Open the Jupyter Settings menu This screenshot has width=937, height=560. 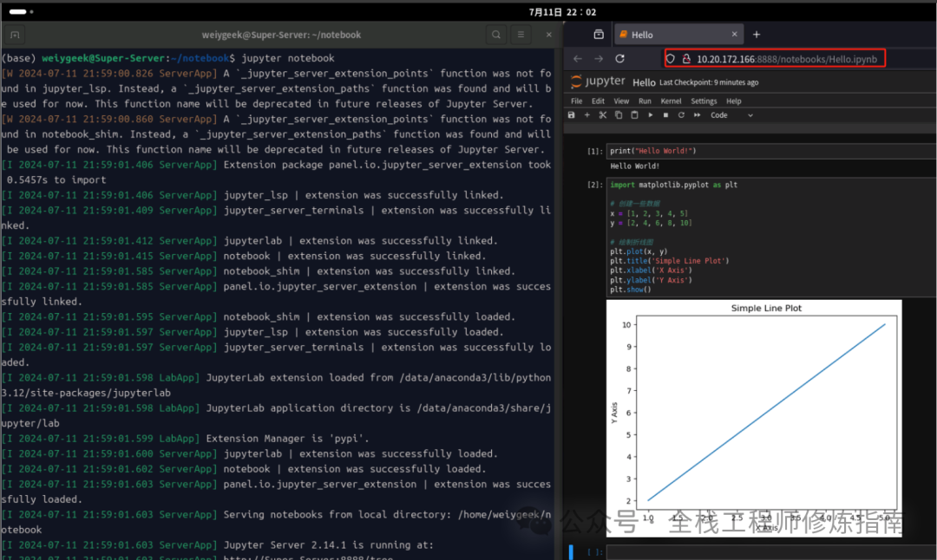[704, 101]
